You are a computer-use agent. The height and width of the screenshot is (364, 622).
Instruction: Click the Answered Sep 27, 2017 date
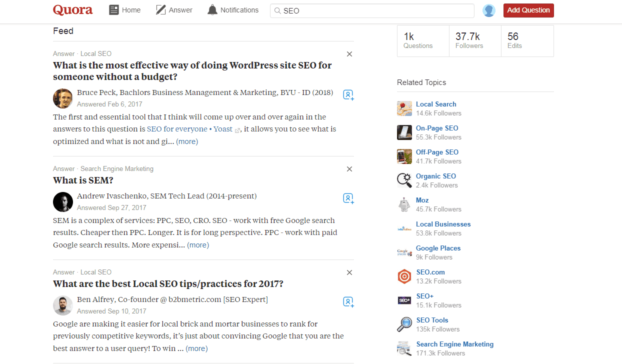point(111,208)
